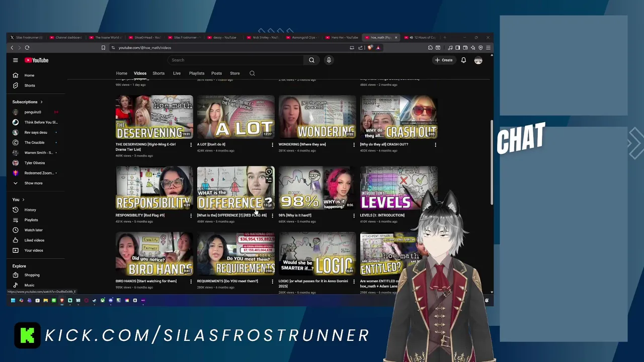Open options menu for CRASH OUT video

[435, 145]
